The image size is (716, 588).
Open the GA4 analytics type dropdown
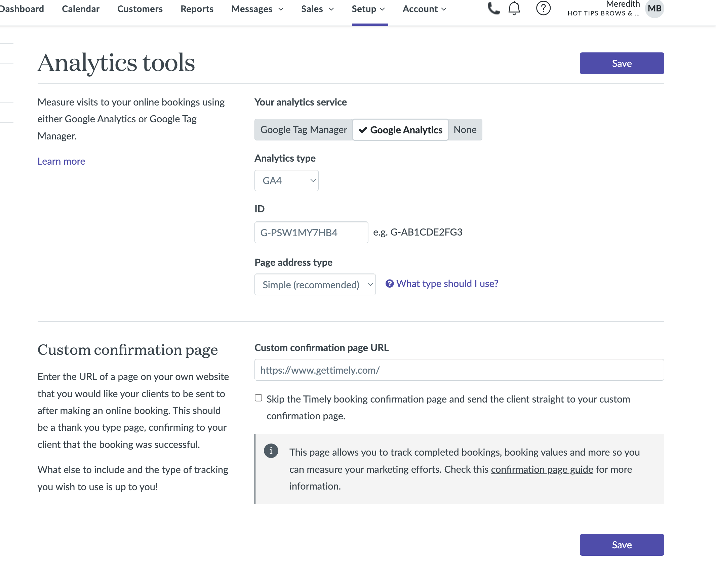286,180
